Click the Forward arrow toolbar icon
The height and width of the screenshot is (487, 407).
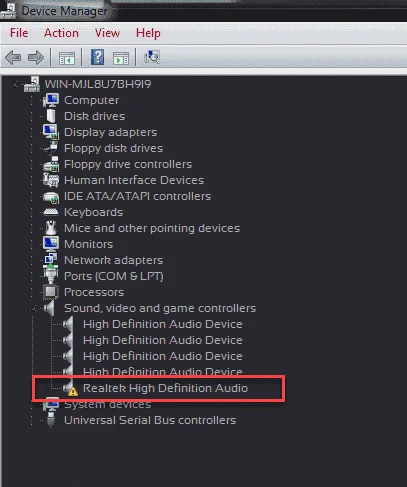[36, 58]
